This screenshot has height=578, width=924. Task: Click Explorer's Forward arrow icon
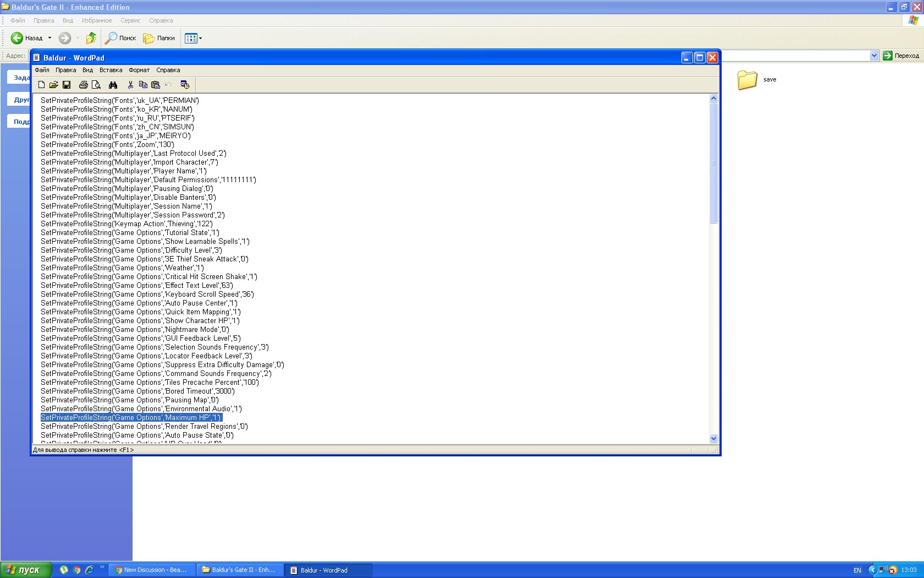click(x=65, y=38)
